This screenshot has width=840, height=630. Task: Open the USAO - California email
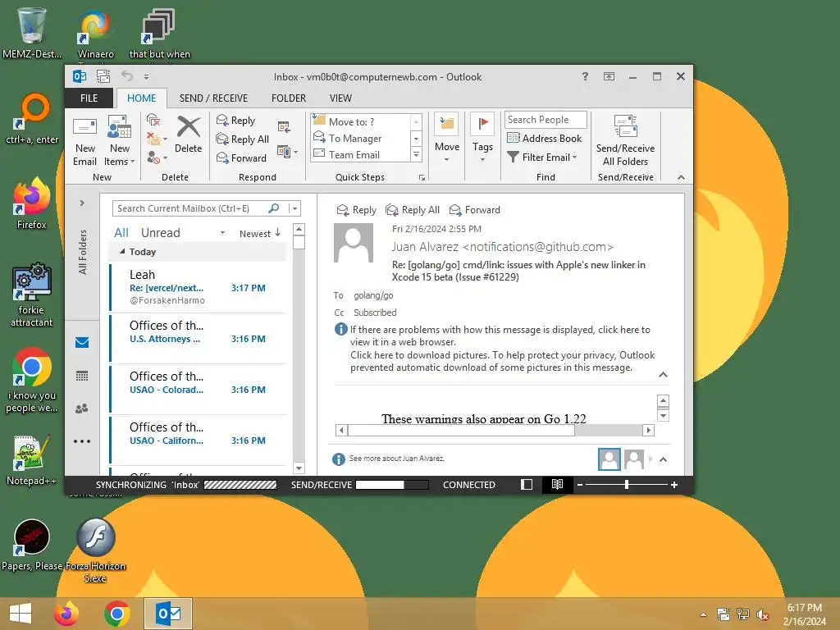coord(199,440)
